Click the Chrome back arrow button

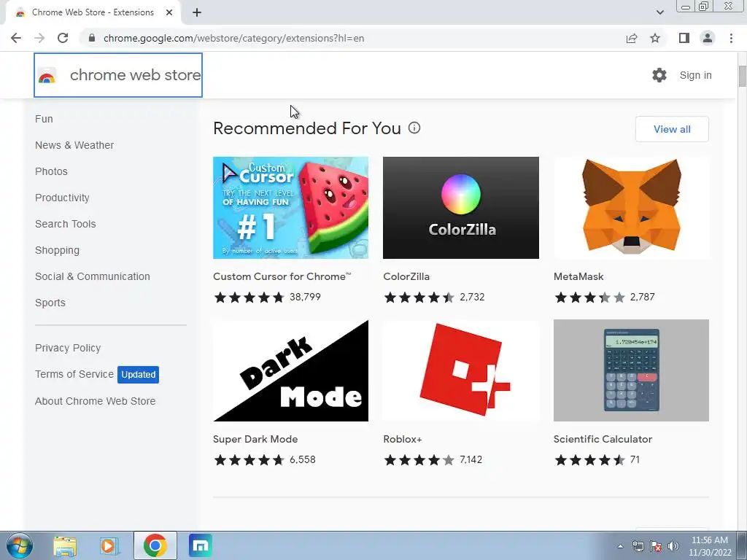[x=16, y=38]
